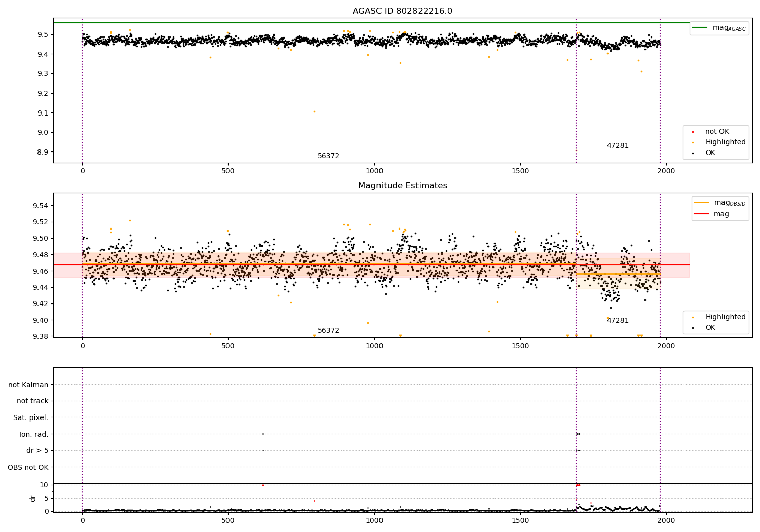Image resolution: width=760 pixels, height=532 pixels.
Task: Click 'Highlighted' legend entry in Magnitude Estimates plot
Action: click(x=725, y=317)
